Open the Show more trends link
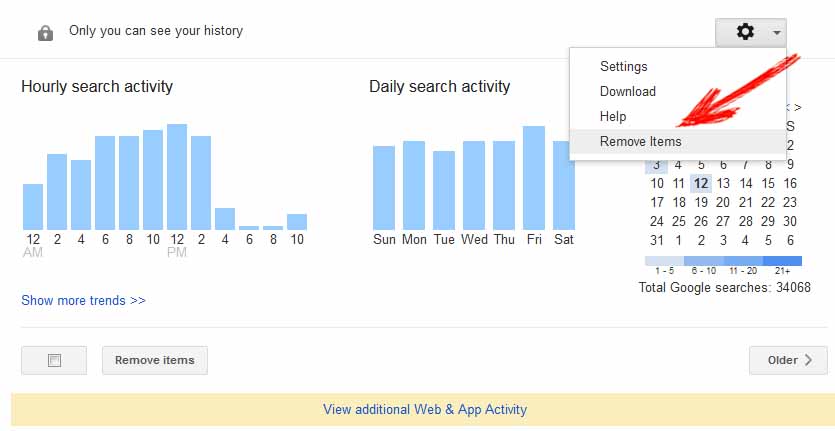This screenshot has height=431, width=835. pos(83,300)
